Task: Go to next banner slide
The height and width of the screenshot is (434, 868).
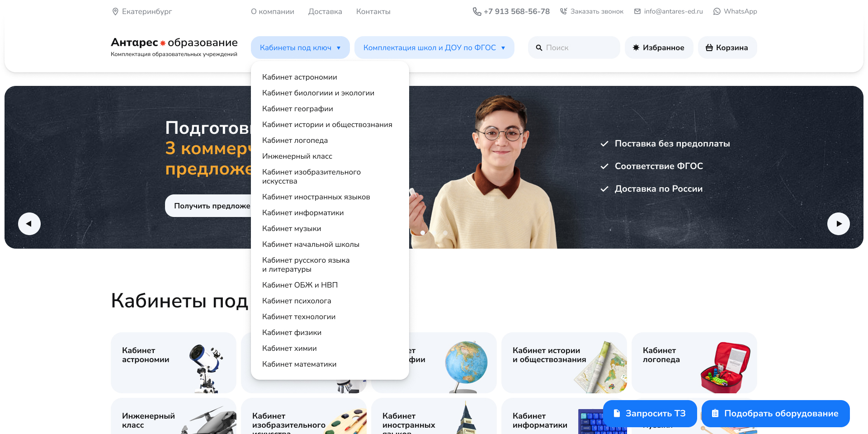Action: (839, 224)
